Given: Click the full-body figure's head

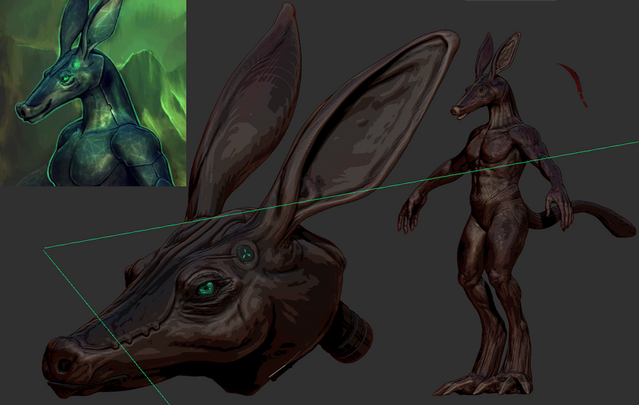Looking at the screenshot, I should [476, 97].
